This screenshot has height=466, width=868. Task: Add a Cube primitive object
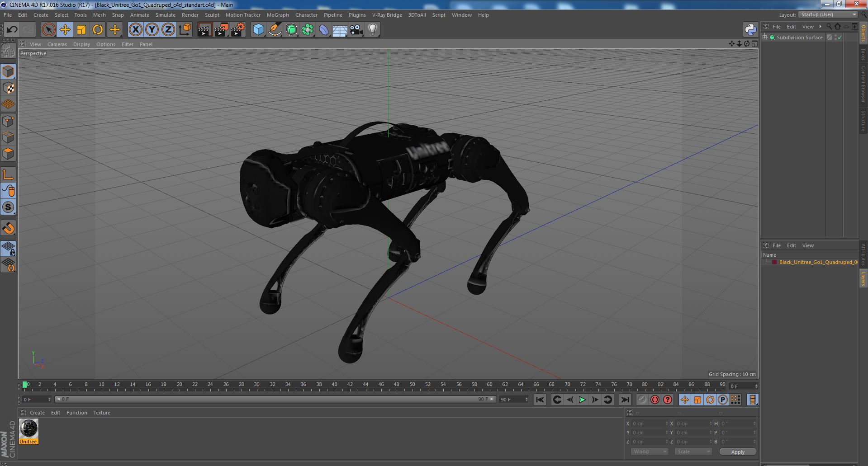point(258,30)
